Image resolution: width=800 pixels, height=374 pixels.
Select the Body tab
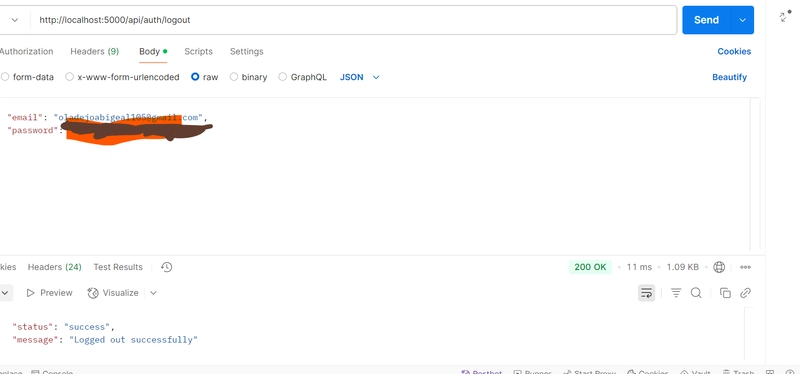(x=153, y=52)
